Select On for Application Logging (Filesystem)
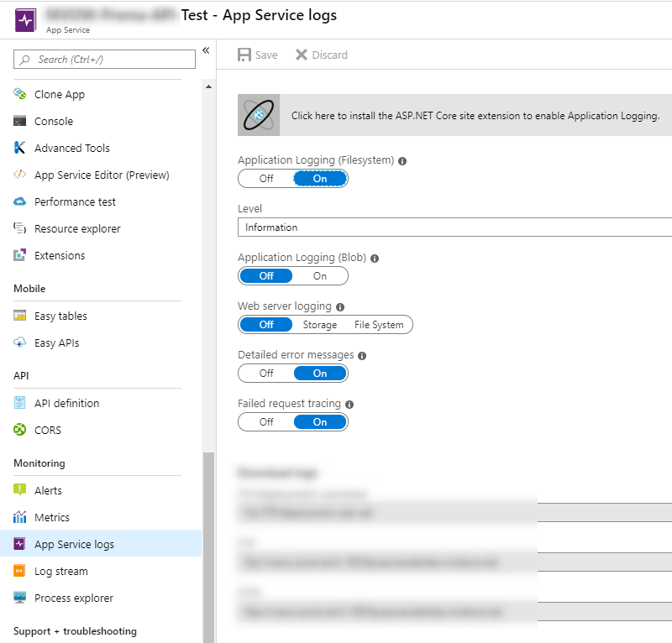The height and width of the screenshot is (643, 672). pyautogui.click(x=320, y=179)
